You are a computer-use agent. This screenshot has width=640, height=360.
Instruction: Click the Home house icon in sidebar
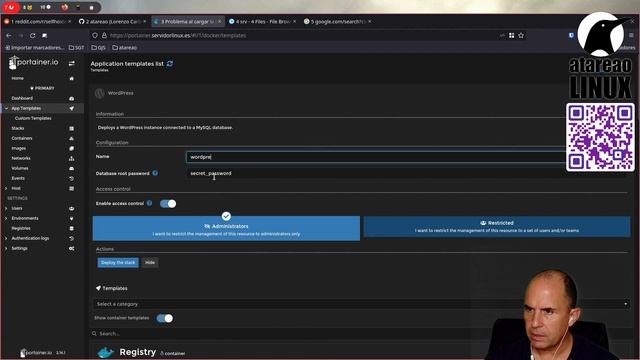pos(71,78)
